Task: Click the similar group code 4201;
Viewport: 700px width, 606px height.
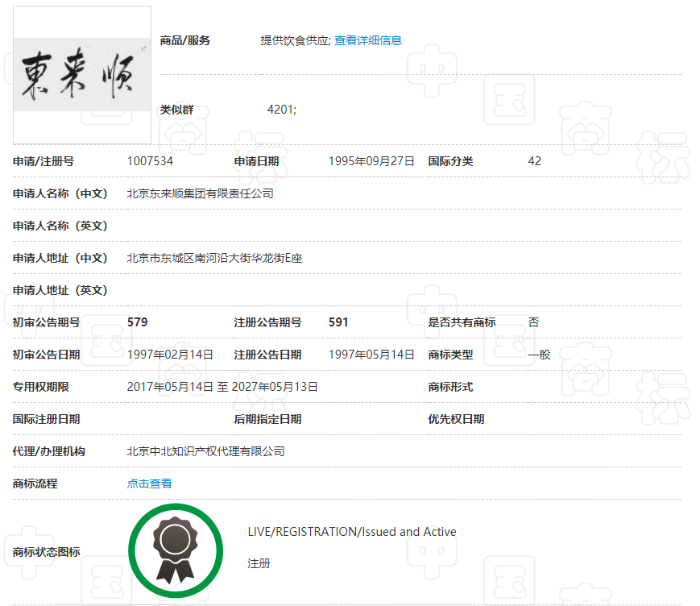Action: click(281, 110)
